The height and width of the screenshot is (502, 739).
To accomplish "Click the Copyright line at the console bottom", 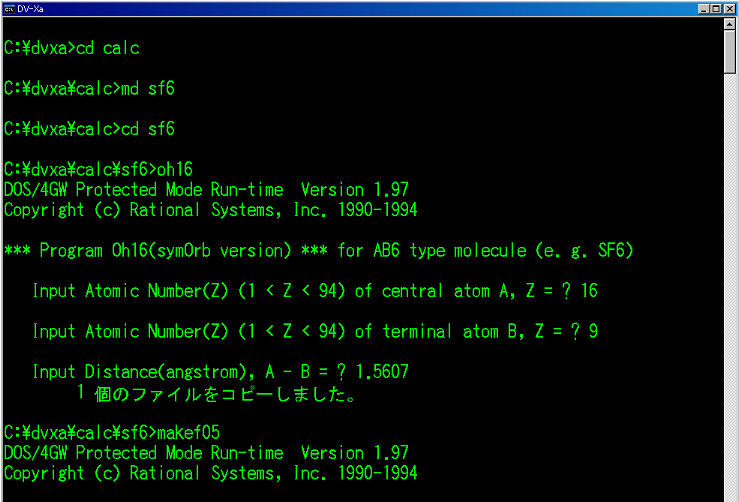I will coord(210,472).
